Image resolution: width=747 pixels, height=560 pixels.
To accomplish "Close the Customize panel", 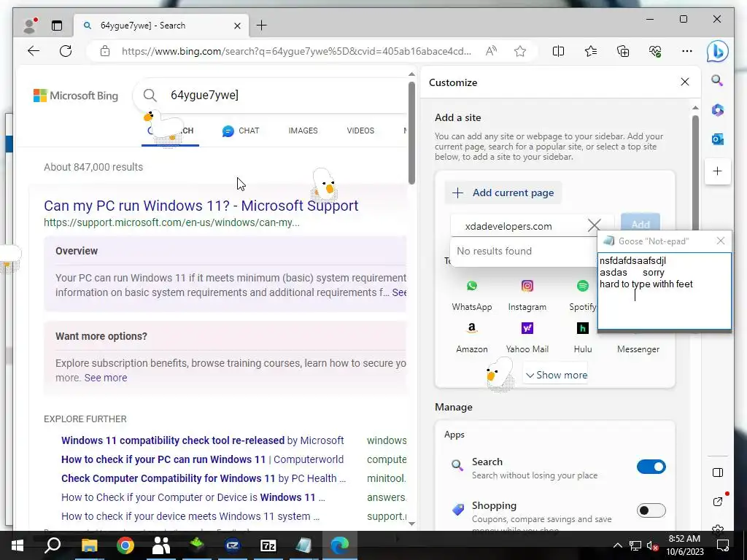I will tap(685, 82).
